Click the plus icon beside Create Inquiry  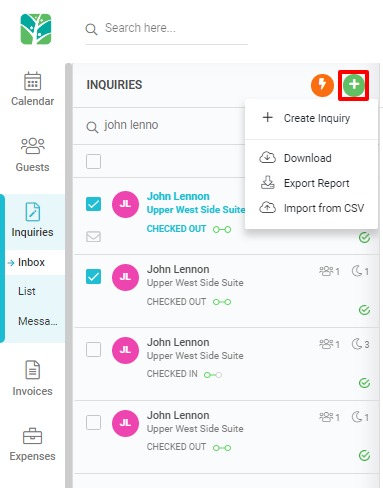(267, 117)
